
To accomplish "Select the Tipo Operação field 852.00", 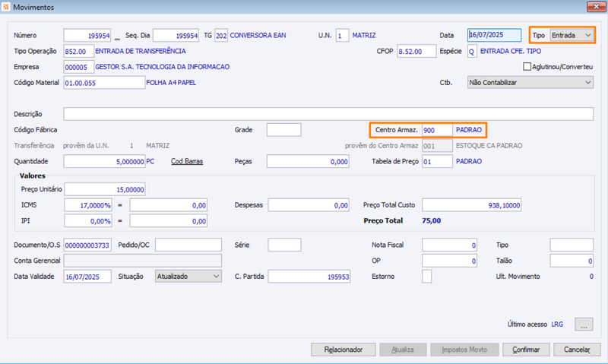I will click(x=79, y=51).
